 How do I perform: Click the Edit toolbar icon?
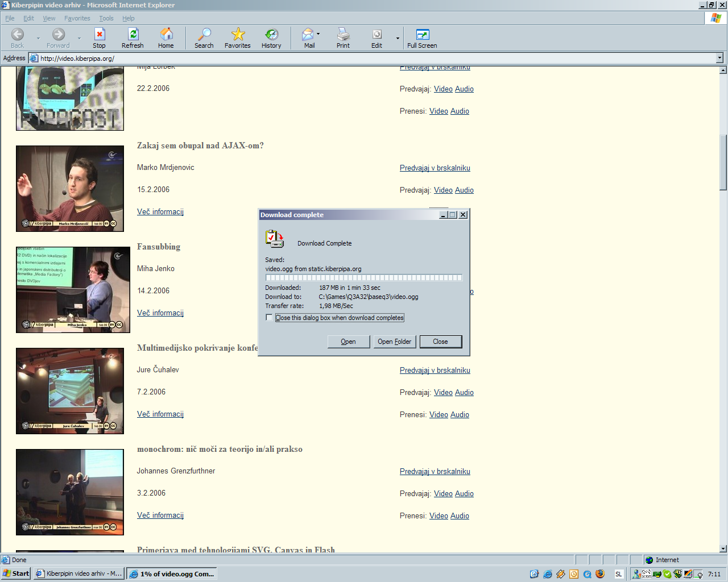377,34
